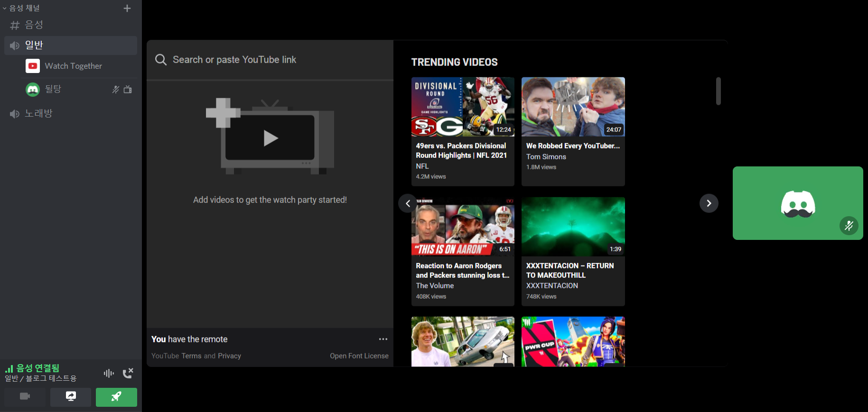Click the Tom Simons channel name
This screenshot has height=412, width=868.
546,156
